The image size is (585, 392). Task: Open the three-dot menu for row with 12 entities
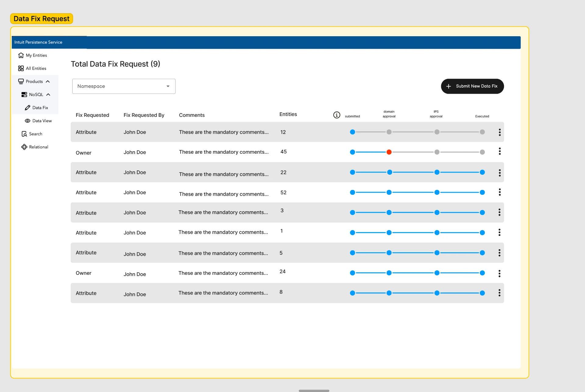500,132
